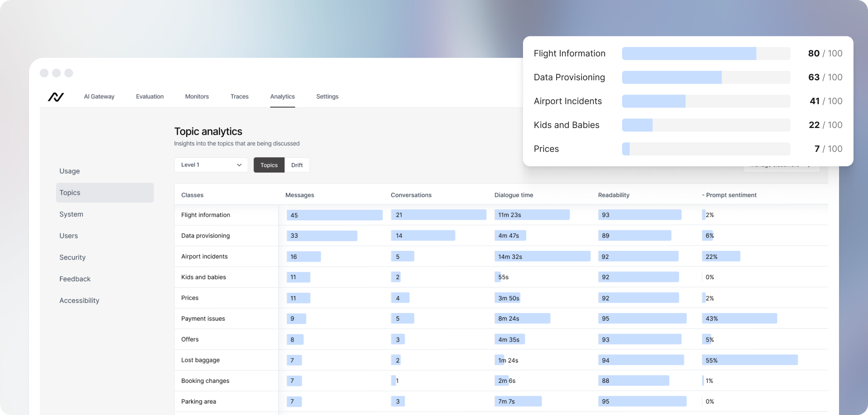Click the Kids and babies row label
868x415 pixels.
[203, 277]
